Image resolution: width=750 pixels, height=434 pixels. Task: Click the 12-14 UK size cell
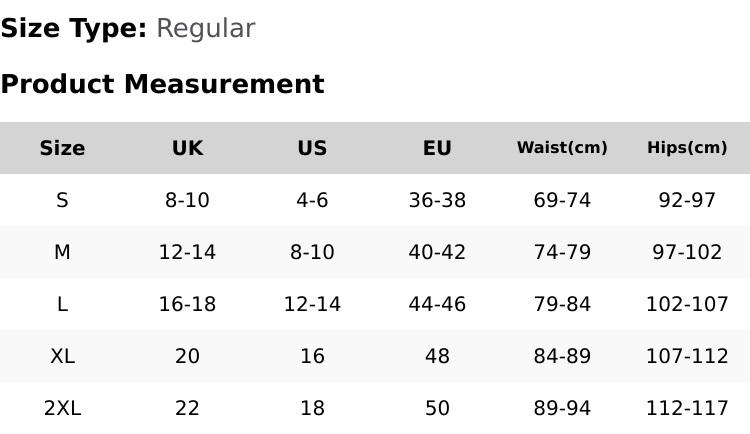pyautogui.click(x=187, y=252)
